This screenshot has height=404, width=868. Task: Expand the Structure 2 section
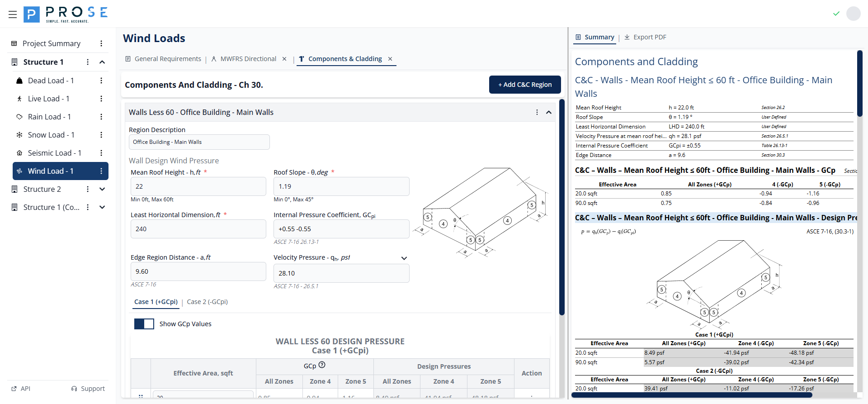click(102, 189)
